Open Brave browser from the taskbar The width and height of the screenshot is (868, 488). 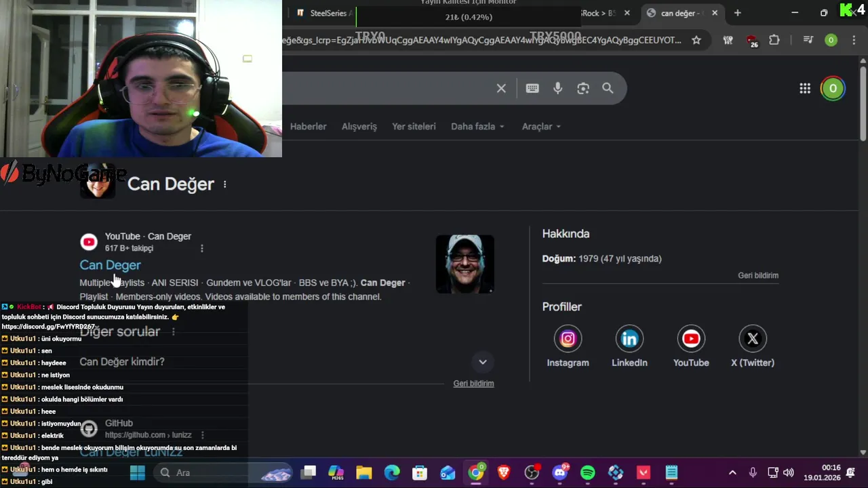pyautogui.click(x=504, y=472)
